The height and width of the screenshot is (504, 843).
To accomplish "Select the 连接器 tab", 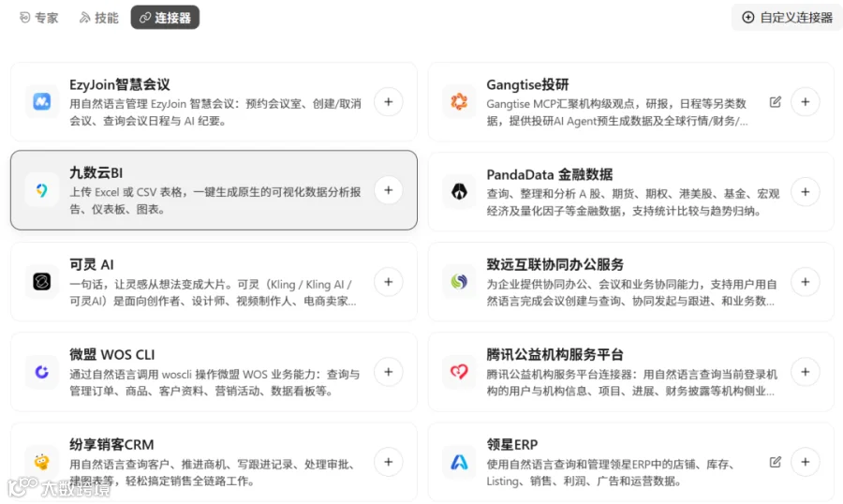I will tap(165, 18).
